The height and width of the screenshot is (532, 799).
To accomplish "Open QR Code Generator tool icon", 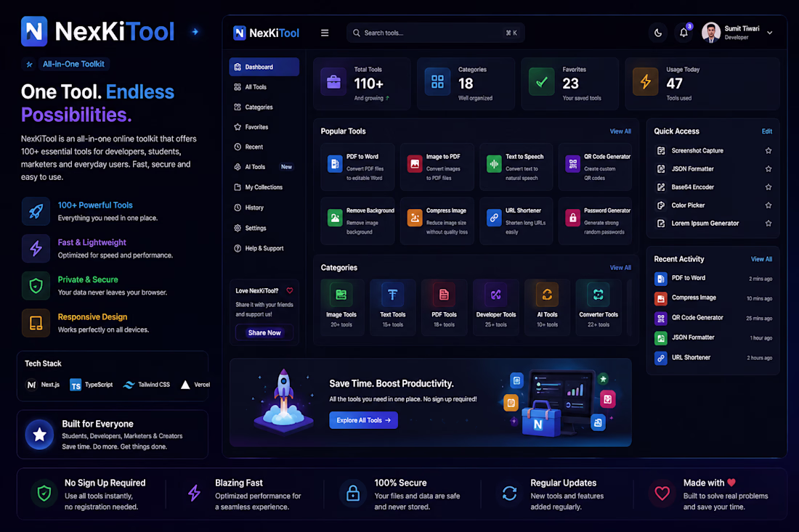I will [x=573, y=163].
